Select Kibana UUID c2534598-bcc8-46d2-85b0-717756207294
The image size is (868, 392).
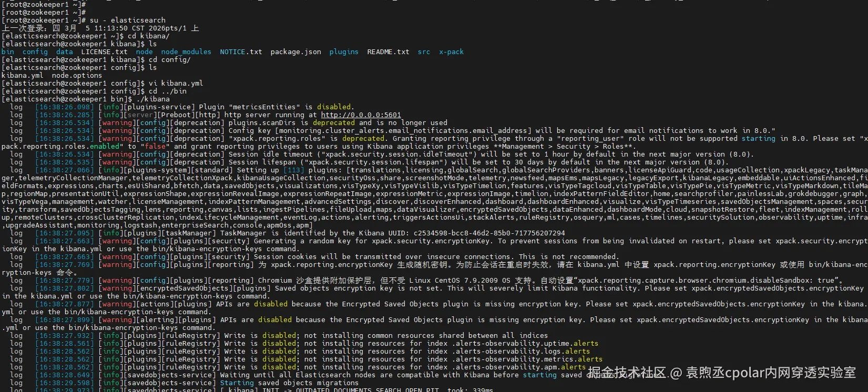pyautogui.click(x=489, y=233)
